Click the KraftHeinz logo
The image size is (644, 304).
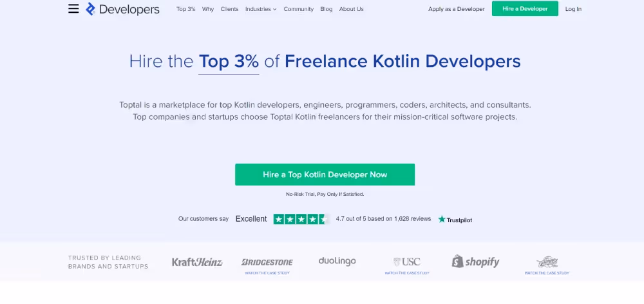[x=197, y=261]
